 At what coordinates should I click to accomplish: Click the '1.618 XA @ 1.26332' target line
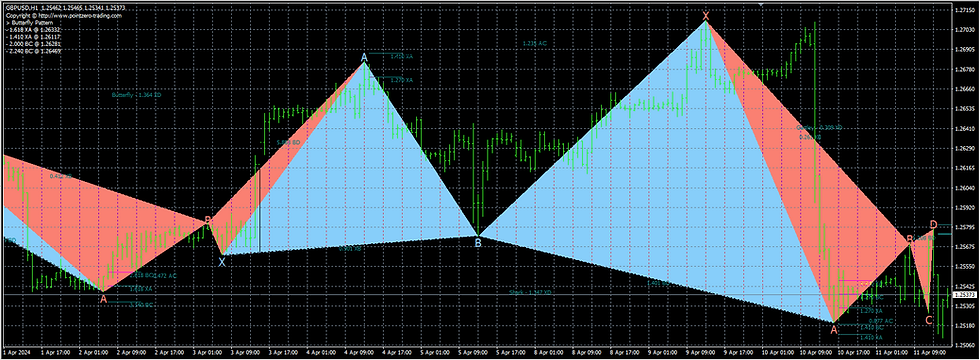[x=34, y=30]
